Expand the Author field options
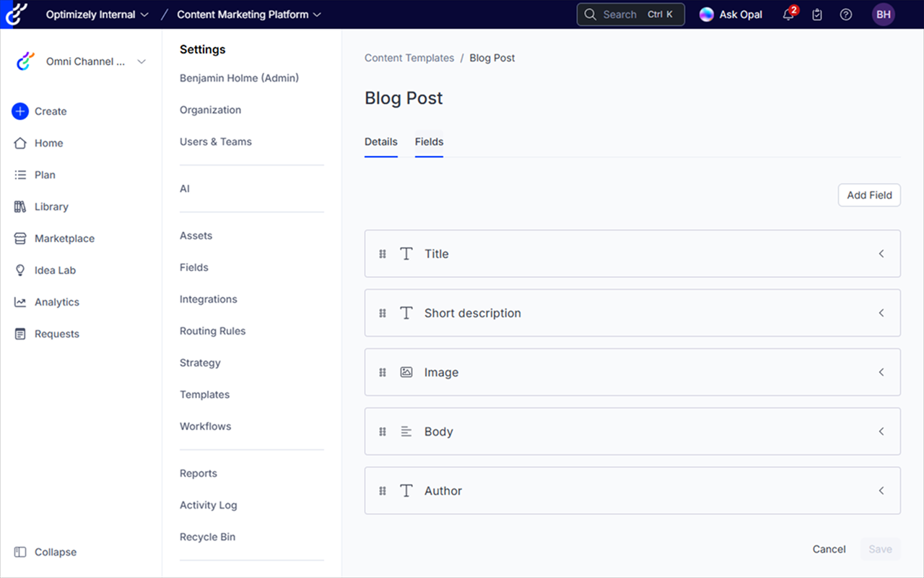Image resolution: width=924 pixels, height=578 pixels. tap(881, 491)
